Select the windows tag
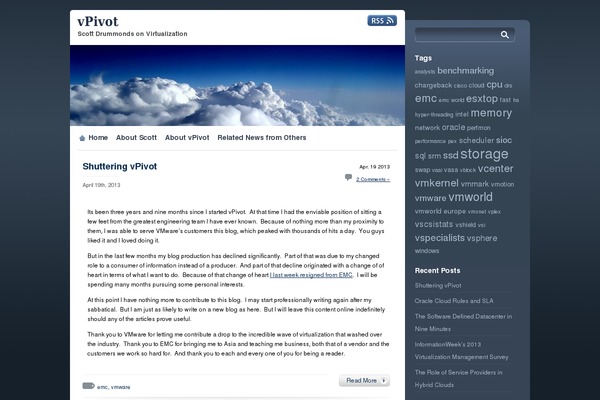 tap(427, 251)
